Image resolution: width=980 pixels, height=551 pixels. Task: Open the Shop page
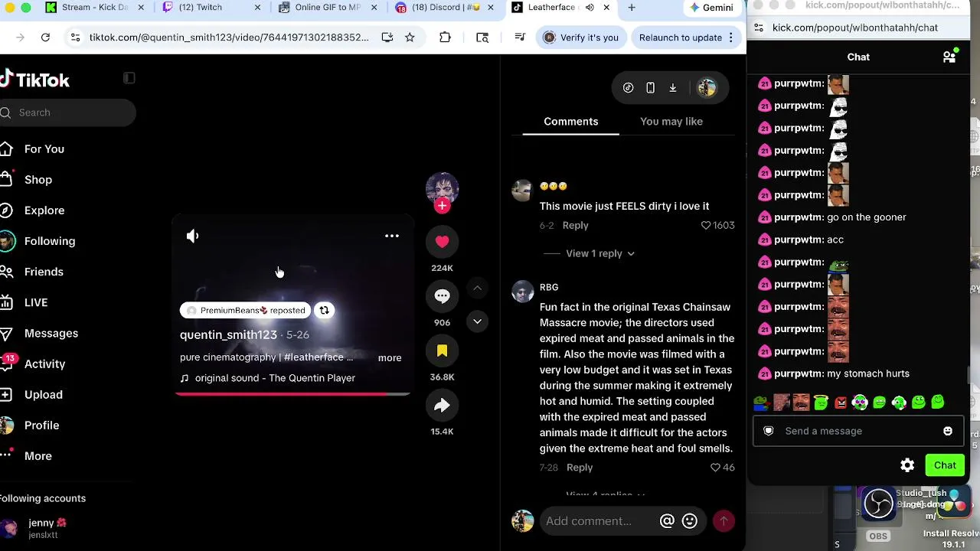click(x=38, y=180)
